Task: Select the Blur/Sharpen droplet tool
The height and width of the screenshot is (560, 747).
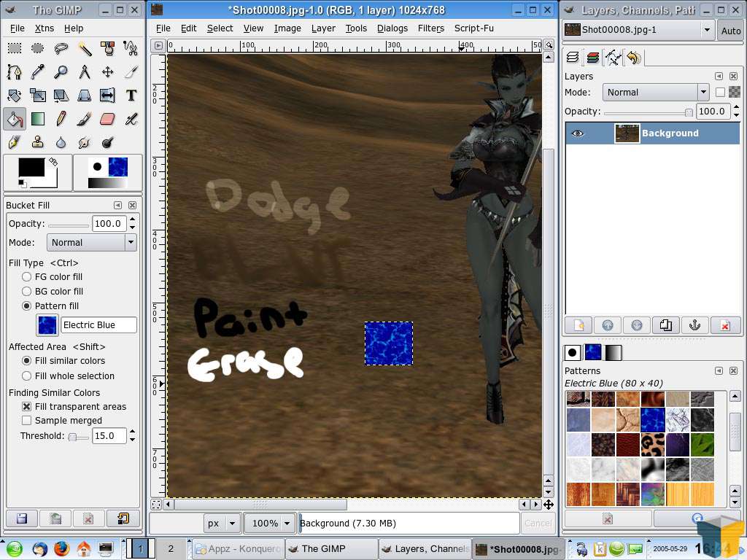Action: point(61,142)
